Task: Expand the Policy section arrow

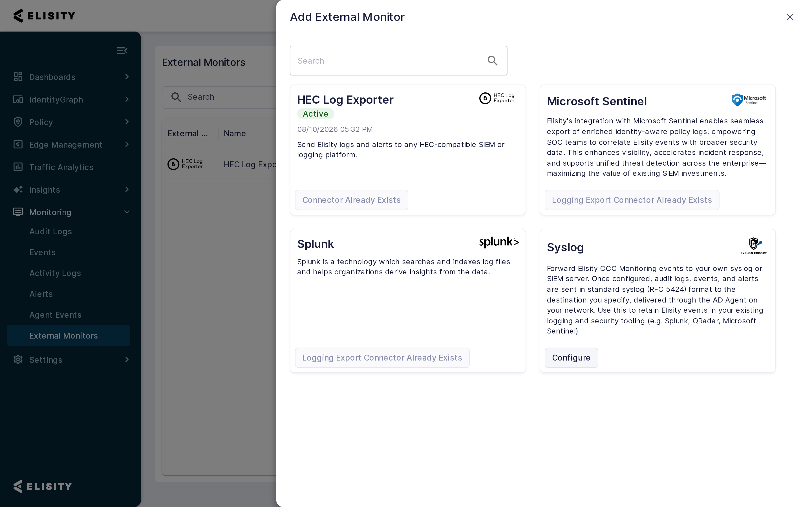Action: point(127,122)
